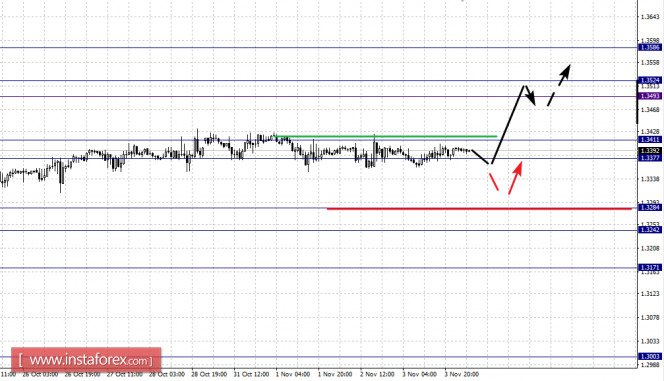Select the 1.3003 price level label
This screenshot has height=381, width=664.
650,356
